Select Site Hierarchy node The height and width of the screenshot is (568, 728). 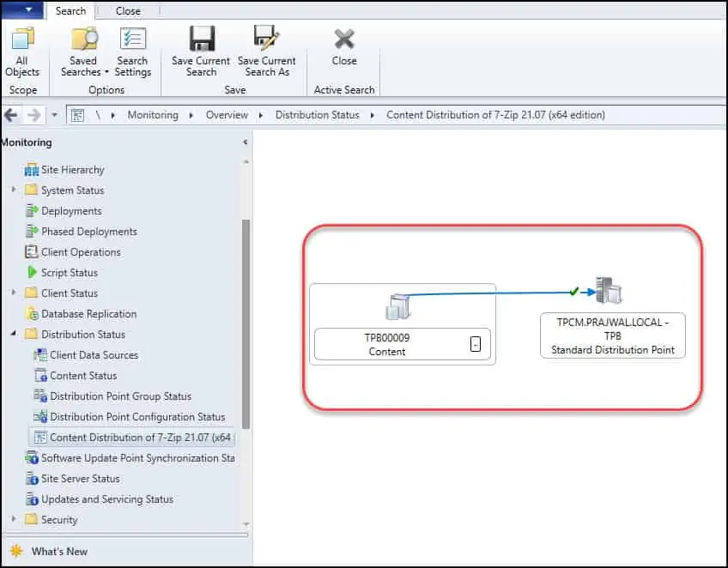pyautogui.click(x=72, y=170)
